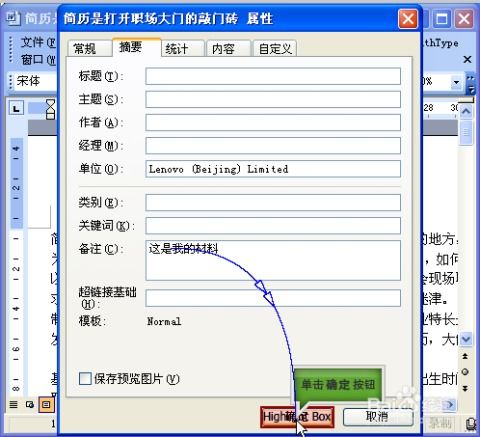Switch to the 统计 tab
This screenshot has width=480, height=437.
pos(182,49)
